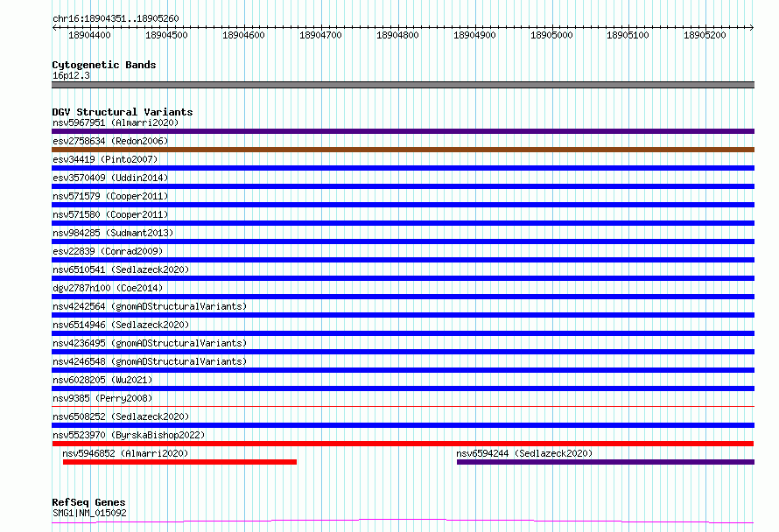The height and width of the screenshot is (532, 779).
Task: Click ruler position 18904700
Action: coord(320,35)
